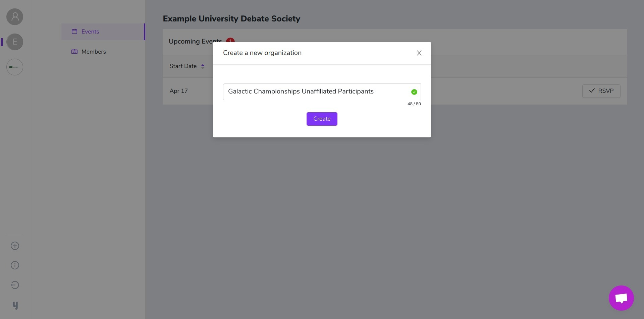Open the chat support bubble
Screen dimensions: 644x319
pyautogui.click(x=621, y=298)
